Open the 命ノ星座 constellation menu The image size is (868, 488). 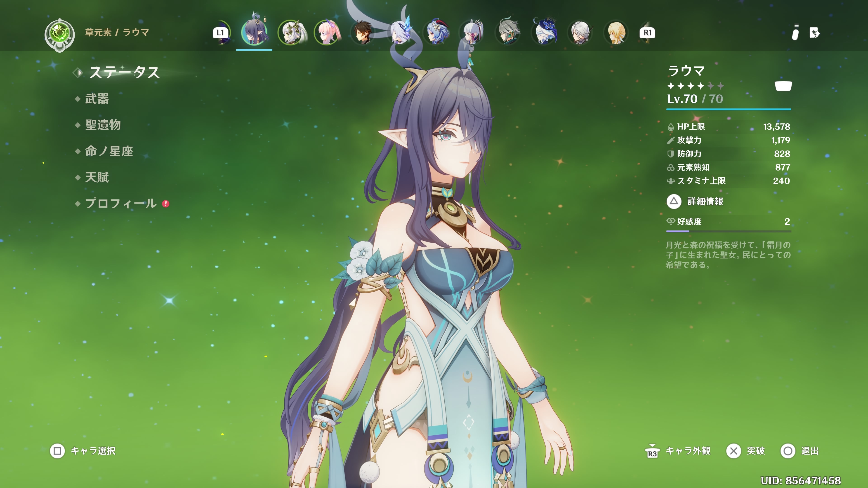(x=109, y=151)
